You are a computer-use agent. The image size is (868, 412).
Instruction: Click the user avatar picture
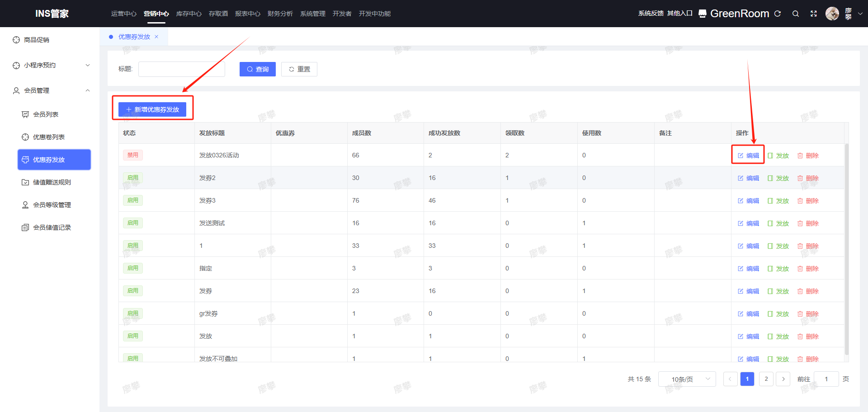[832, 14]
